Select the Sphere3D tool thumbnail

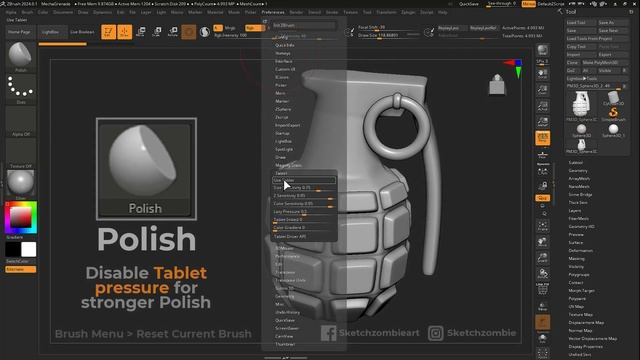pos(581,131)
